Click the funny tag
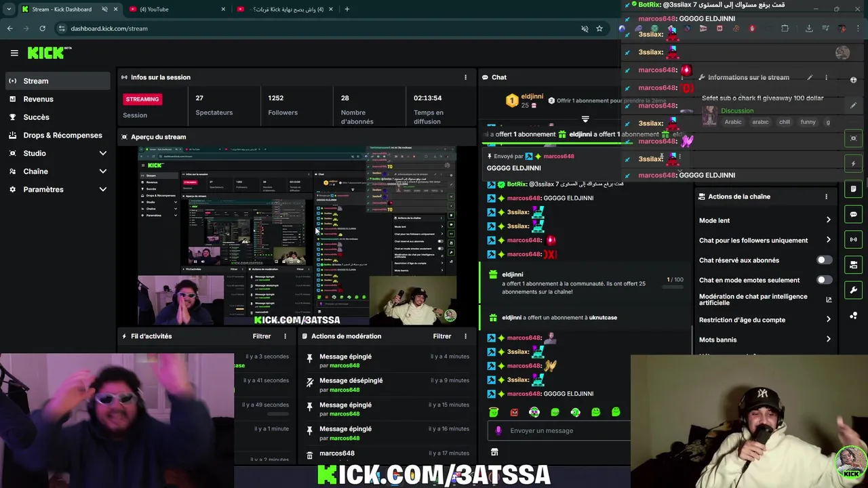The image size is (868, 488). [808, 122]
